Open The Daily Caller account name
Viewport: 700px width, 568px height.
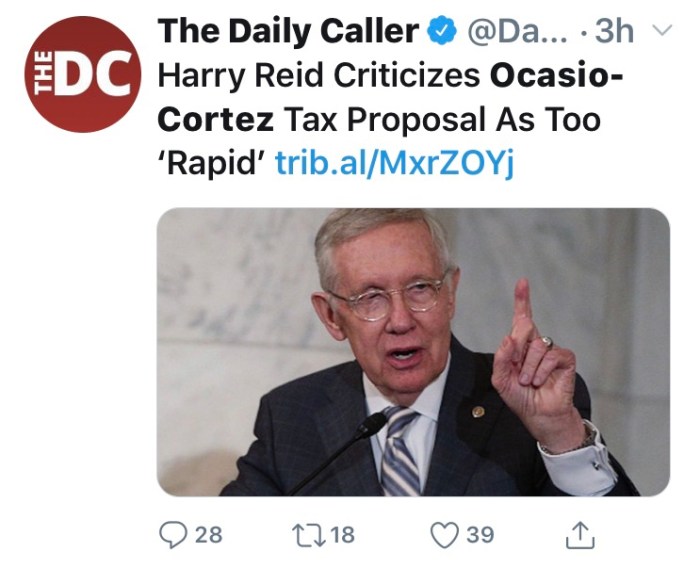288,32
